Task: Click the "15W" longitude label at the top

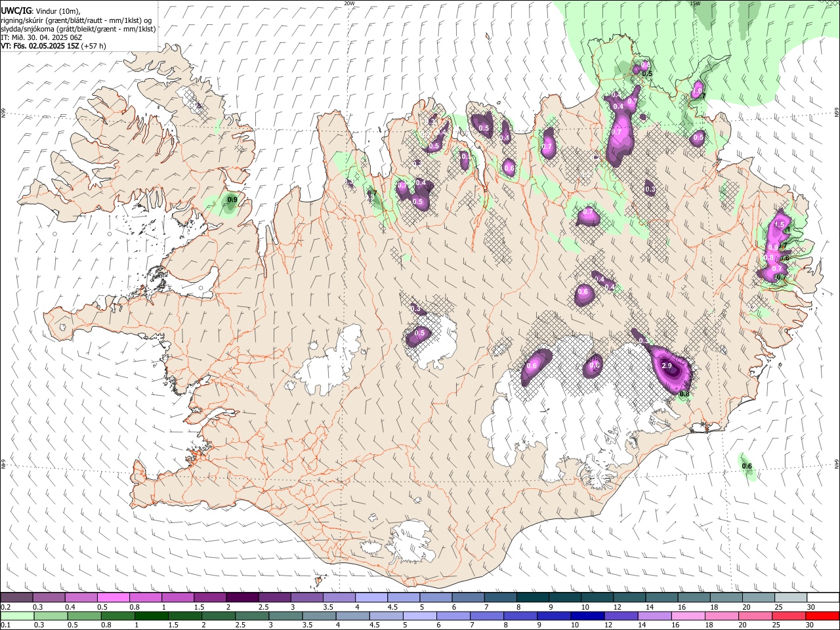Action: (695, 3)
